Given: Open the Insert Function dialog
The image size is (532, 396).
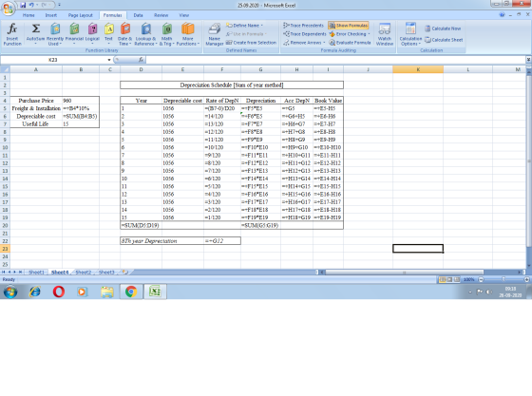Looking at the screenshot, I should click(x=12, y=34).
